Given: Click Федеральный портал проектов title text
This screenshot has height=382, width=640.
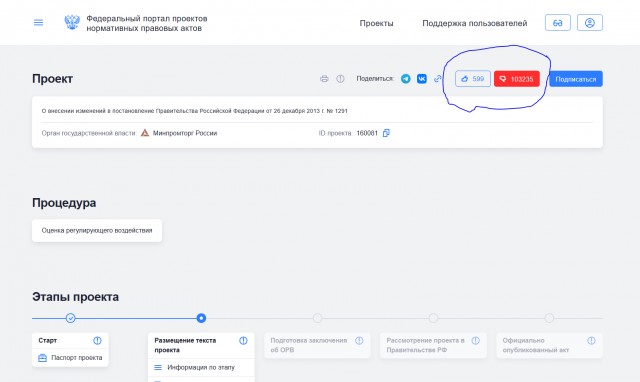Looking at the screenshot, I should click(147, 23).
